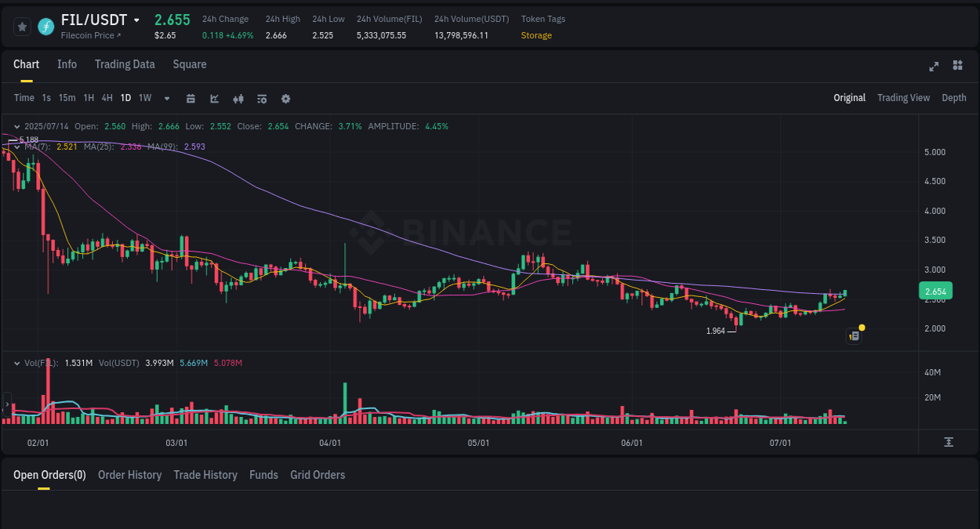Click the order display icon on the chart toolbar
This screenshot has width=980, height=529.
point(261,98)
